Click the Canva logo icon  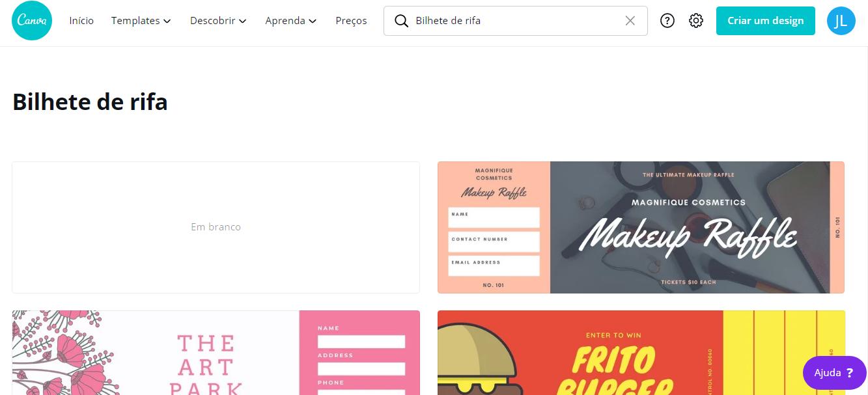click(x=31, y=21)
